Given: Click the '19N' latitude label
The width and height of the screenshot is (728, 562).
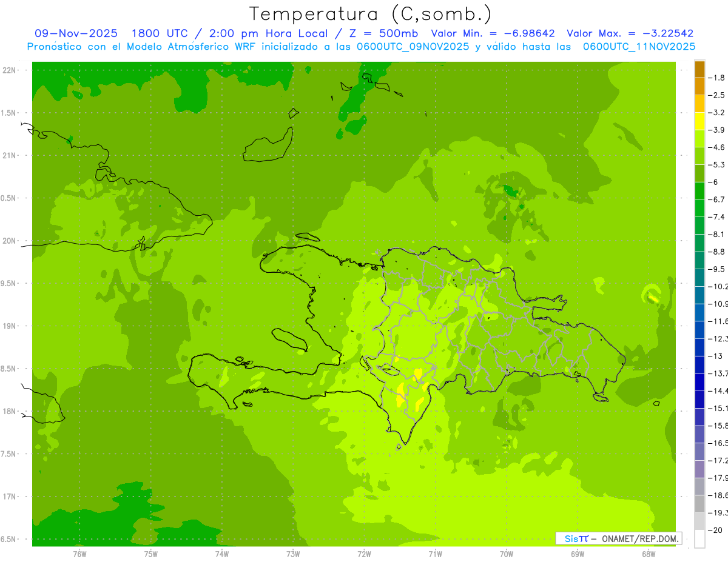Looking at the screenshot, I should click(x=9, y=326).
